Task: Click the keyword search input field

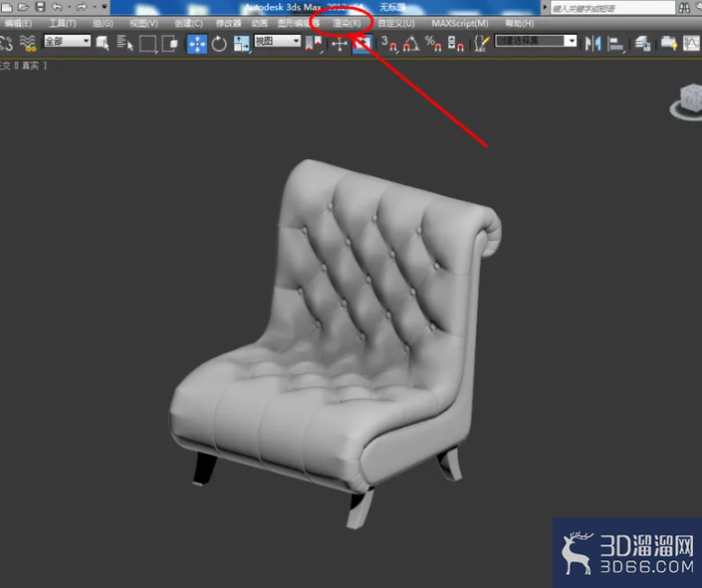Action: [x=612, y=8]
